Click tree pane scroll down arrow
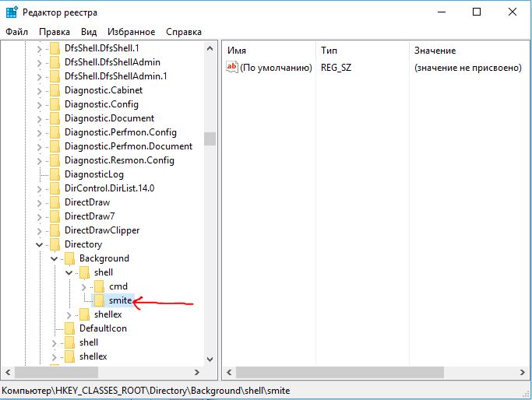The height and width of the screenshot is (400, 532). (210, 360)
